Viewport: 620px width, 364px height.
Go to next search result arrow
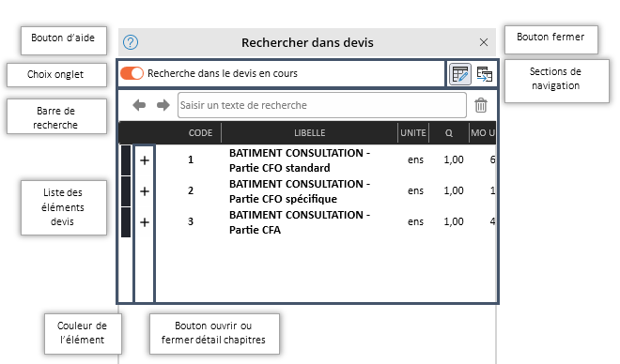click(x=163, y=105)
